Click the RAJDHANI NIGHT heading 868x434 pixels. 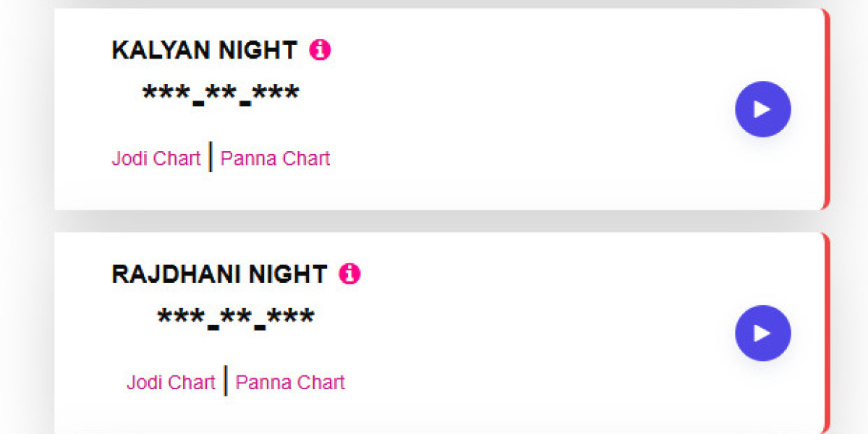tap(219, 274)
